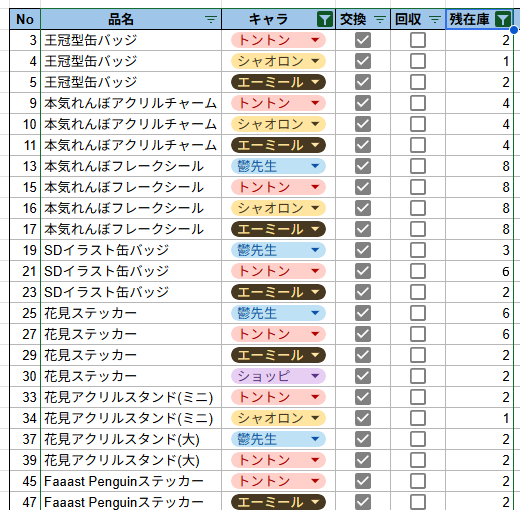Image resolution: width=520 pixels, height=510 pixels.
Task: Select stock value 3 in row No 19
Action: [x=479, y=250]
